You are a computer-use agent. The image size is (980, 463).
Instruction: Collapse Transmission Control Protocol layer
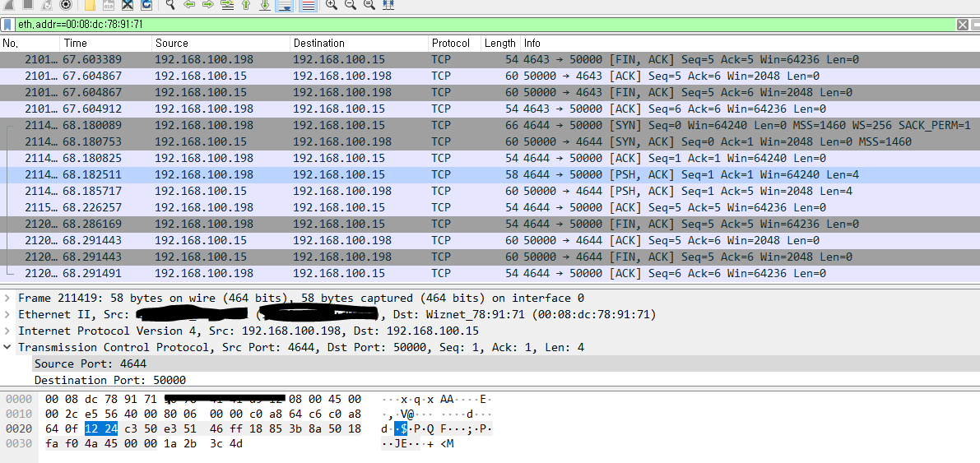coord(7,347)
